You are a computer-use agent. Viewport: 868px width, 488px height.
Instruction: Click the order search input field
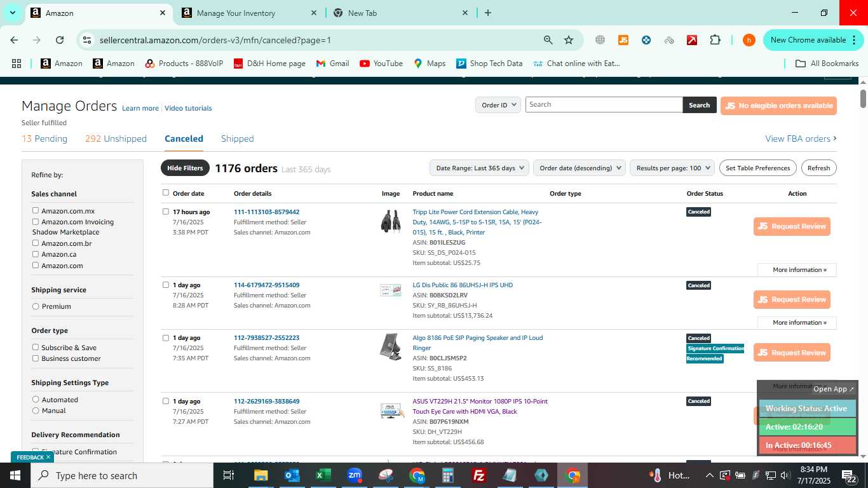point(604,105)
